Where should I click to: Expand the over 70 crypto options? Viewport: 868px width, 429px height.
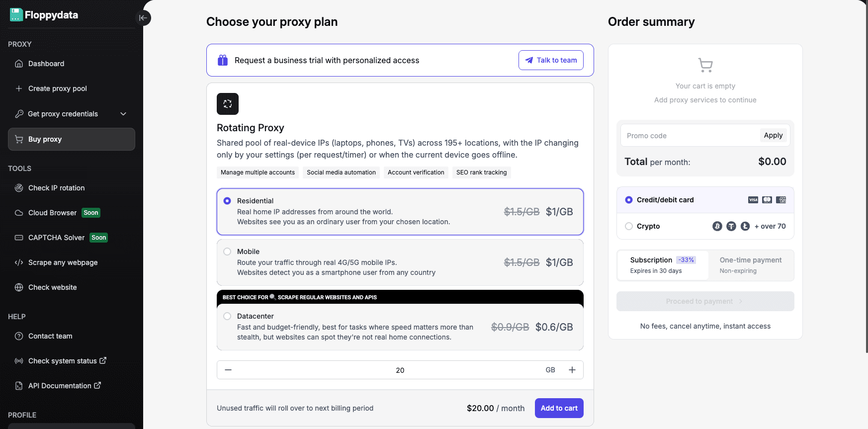click(x=770, y=226)
